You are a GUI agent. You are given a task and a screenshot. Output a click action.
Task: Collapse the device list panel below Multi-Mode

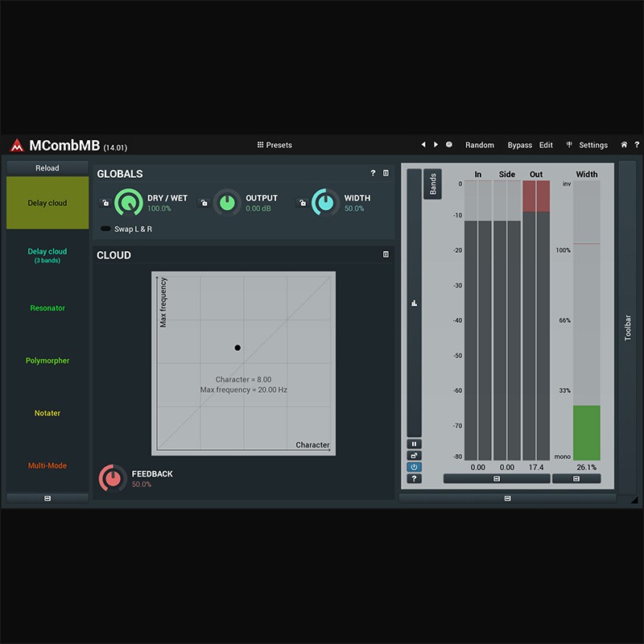pyautogui.click(x=47, y=498)
